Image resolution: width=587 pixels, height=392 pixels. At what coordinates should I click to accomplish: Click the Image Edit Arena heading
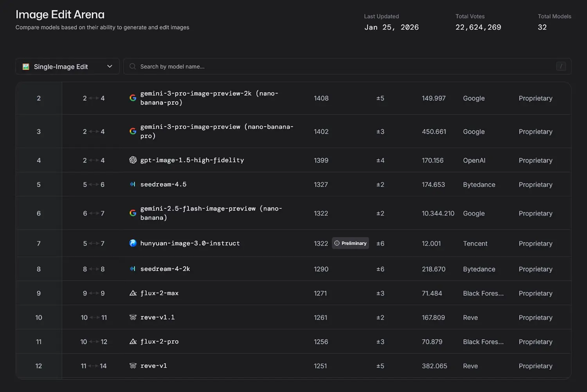(60, 14)
